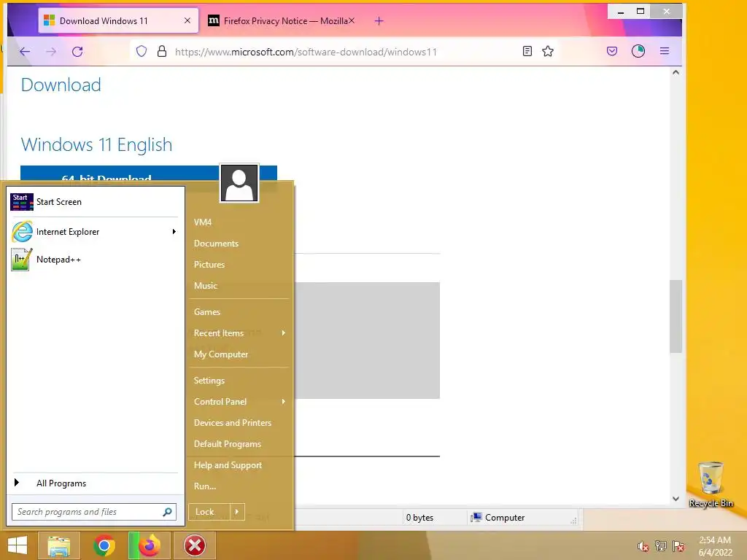This screenshot has width=747, height=560.
Task: Click the page scrollbar down arrow
Action: pyautogui.click(x=676, y=499)
